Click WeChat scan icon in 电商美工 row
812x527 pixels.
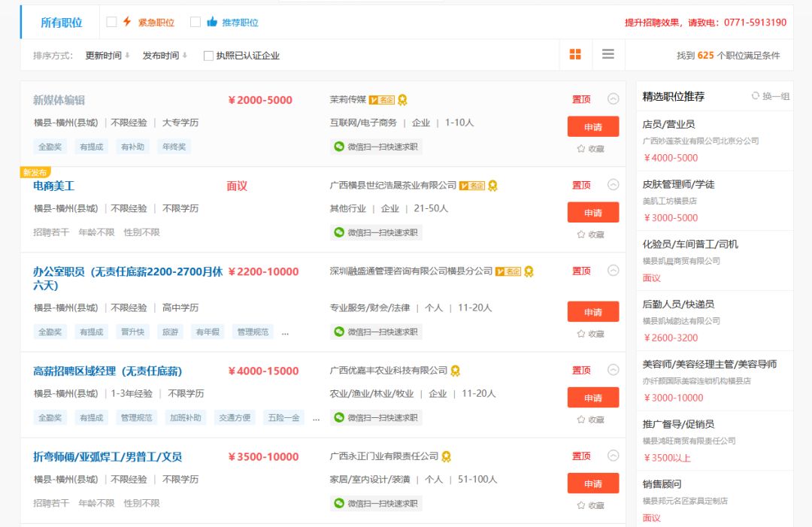point(339,232)
